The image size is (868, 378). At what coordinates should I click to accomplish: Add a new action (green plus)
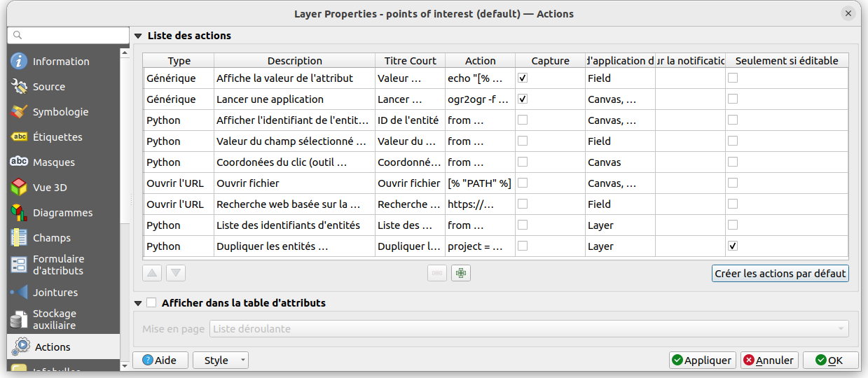pos(461,273)
